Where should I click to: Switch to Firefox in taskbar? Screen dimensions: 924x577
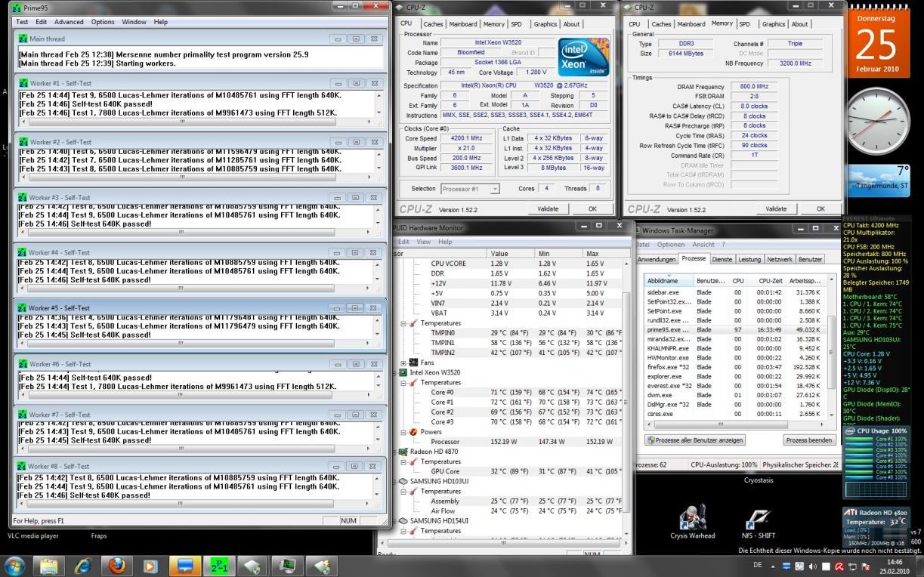click(x=117, y=565)
